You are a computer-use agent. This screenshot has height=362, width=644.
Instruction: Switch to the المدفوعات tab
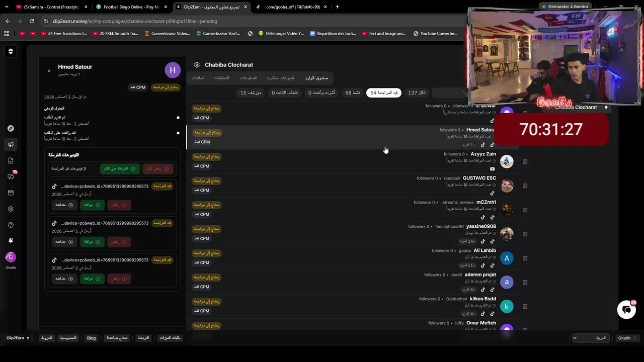(248, 78)
